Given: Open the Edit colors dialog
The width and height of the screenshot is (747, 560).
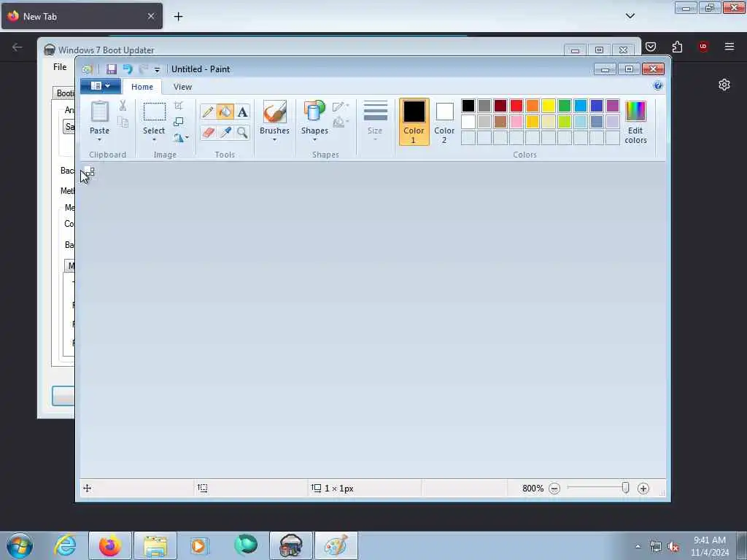Looking at the screenshot, I should pos(635,122).
